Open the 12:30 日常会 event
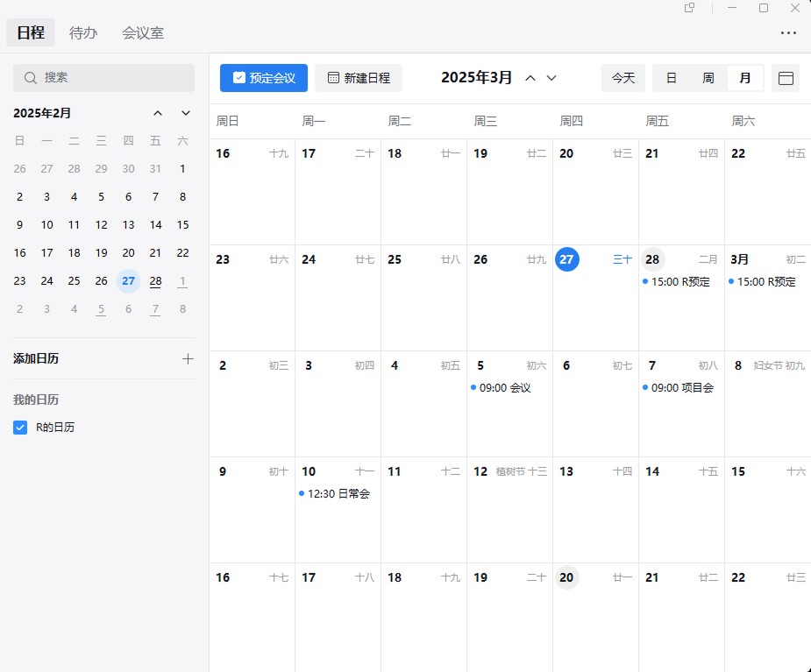The width and height of the screenshot is (811, 672). [338, 494]
